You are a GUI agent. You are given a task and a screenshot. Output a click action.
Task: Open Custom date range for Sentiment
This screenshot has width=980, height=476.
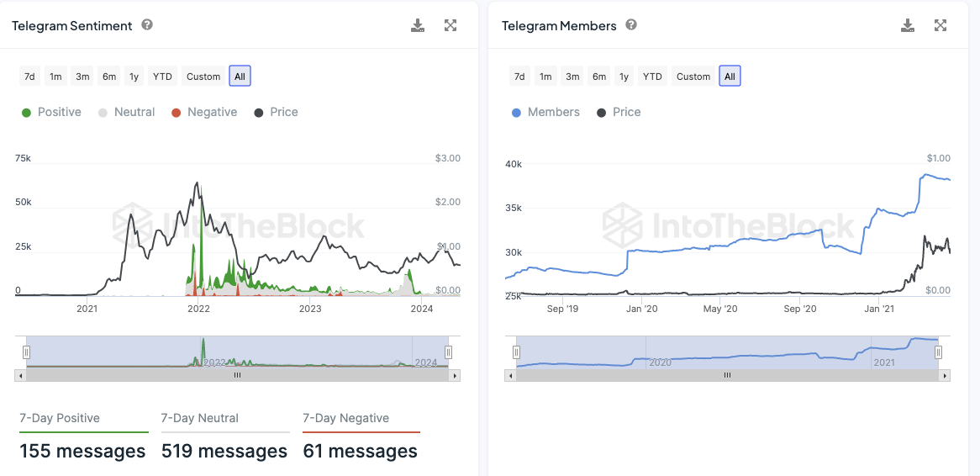203,77
